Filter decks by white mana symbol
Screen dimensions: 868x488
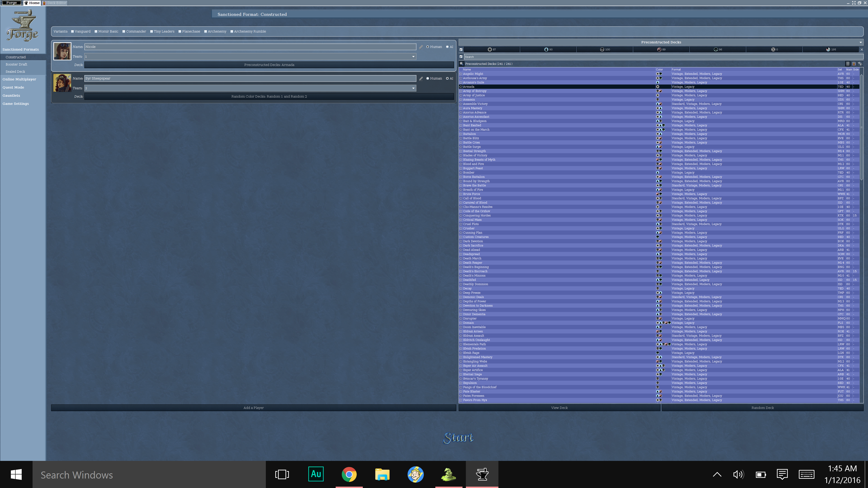click(x=492, y=49)
